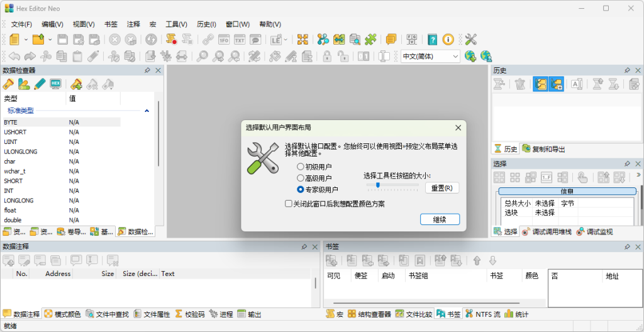The image size is (644, 332).
Task: Click the 总共大小 cell in Selection info
Action: [x=518, y=203]
